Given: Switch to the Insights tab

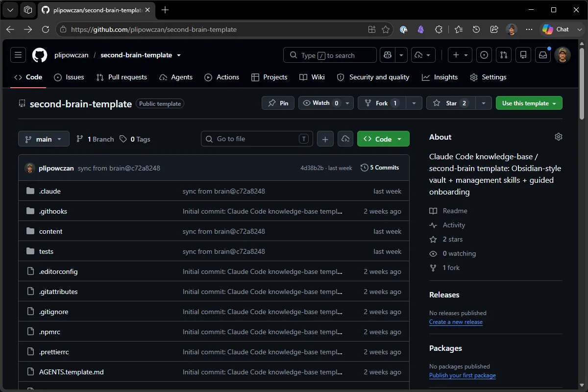Looking at the screenshot, I should (x=440, y=77).
